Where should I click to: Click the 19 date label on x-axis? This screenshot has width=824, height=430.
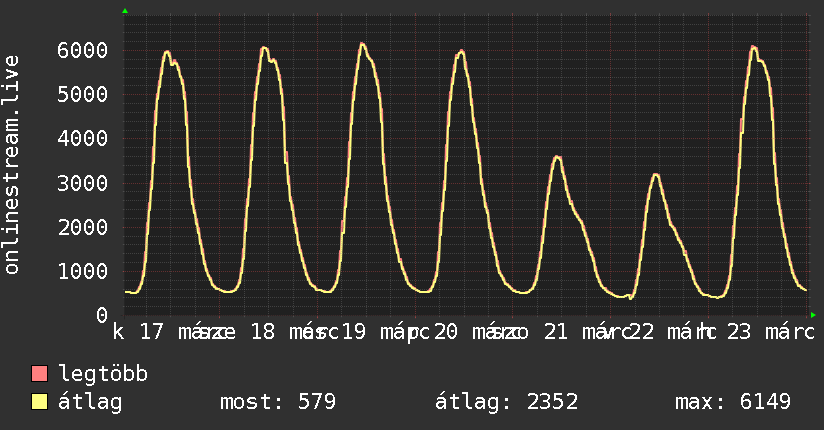(x=354, y=332)
